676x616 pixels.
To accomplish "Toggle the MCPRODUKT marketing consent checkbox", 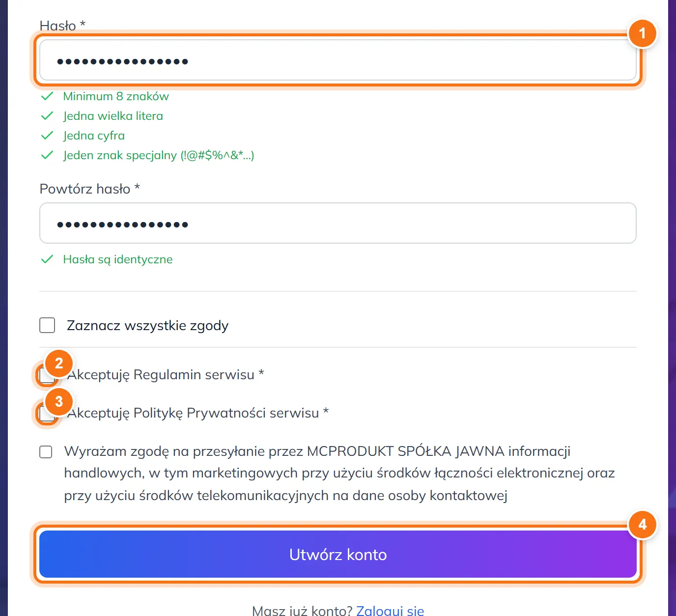I will (46, 452).
